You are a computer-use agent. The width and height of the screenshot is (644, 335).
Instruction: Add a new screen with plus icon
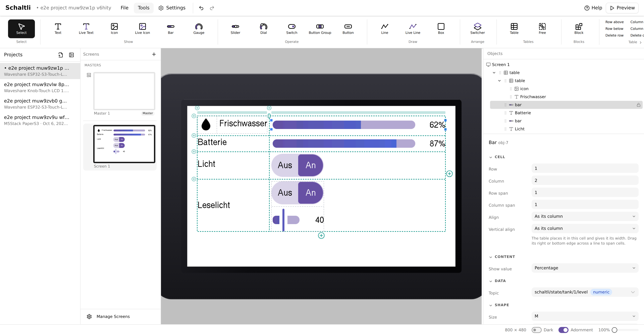click(x=154, y=54)
